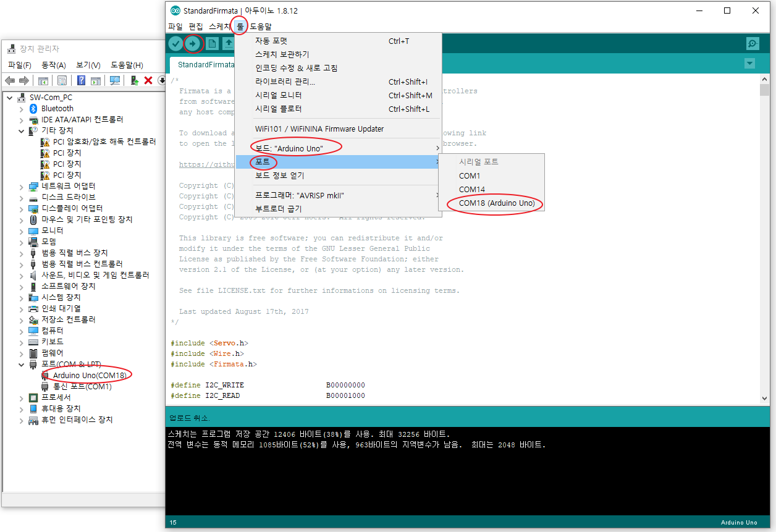Open 시리얼 모니터 from the menu
Screen dimensions: 776x532
339,96
